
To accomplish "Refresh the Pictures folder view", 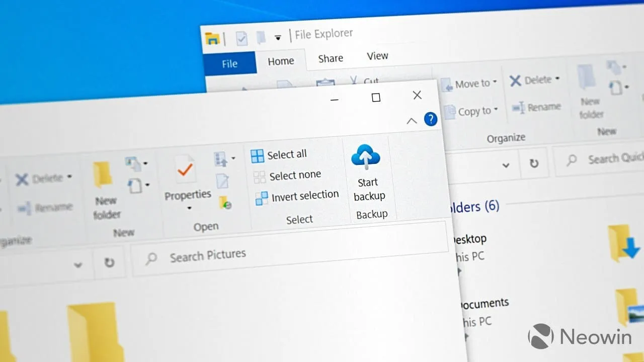I will 109,263.
